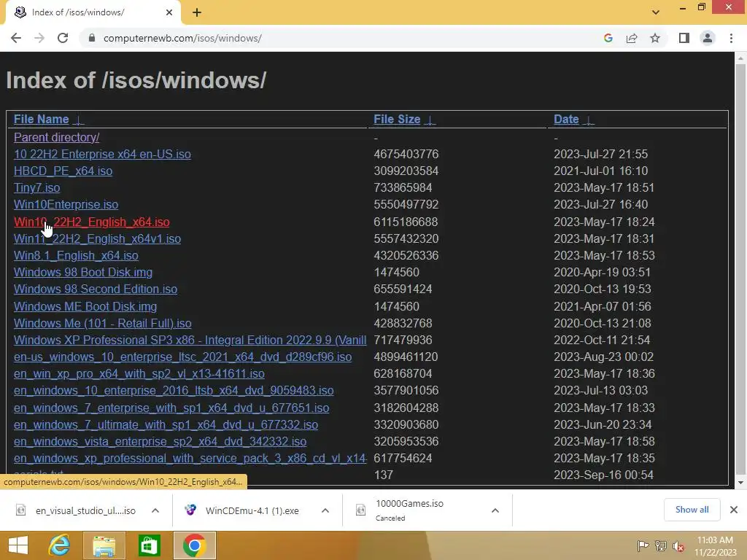Download en_win_xp_pro_x64_with_sp2 iso
This screenshot has width=747, height=560.
(x=139, y=374)
